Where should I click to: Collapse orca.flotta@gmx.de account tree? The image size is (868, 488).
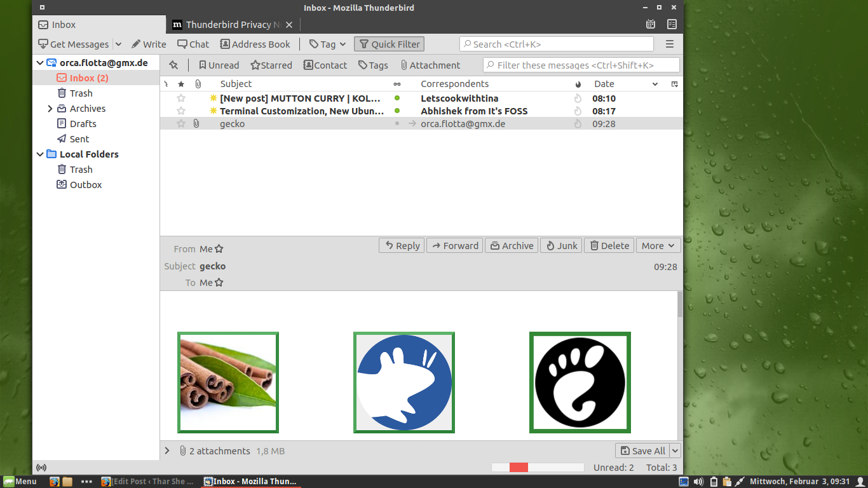click(40, 63)
